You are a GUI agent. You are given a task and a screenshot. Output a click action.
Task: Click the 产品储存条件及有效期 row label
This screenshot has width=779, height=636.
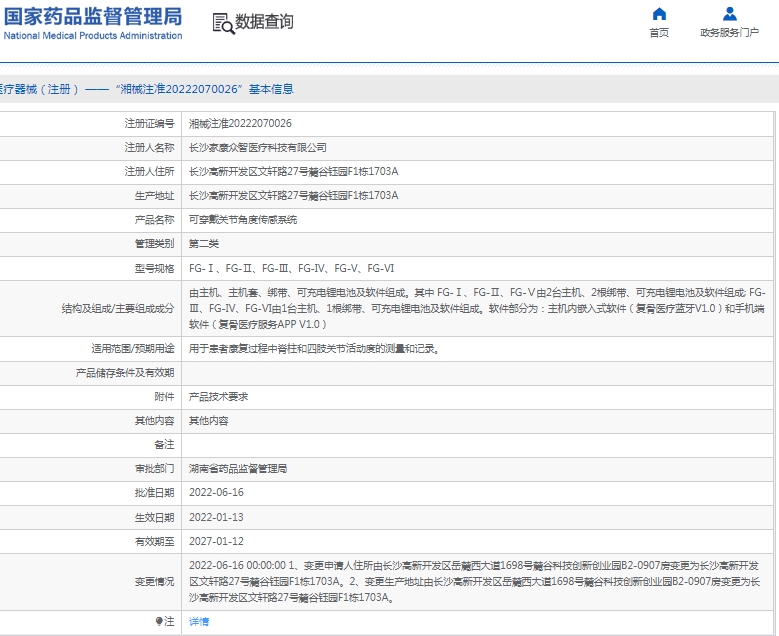pyautogui.click(x=125, y=373)
